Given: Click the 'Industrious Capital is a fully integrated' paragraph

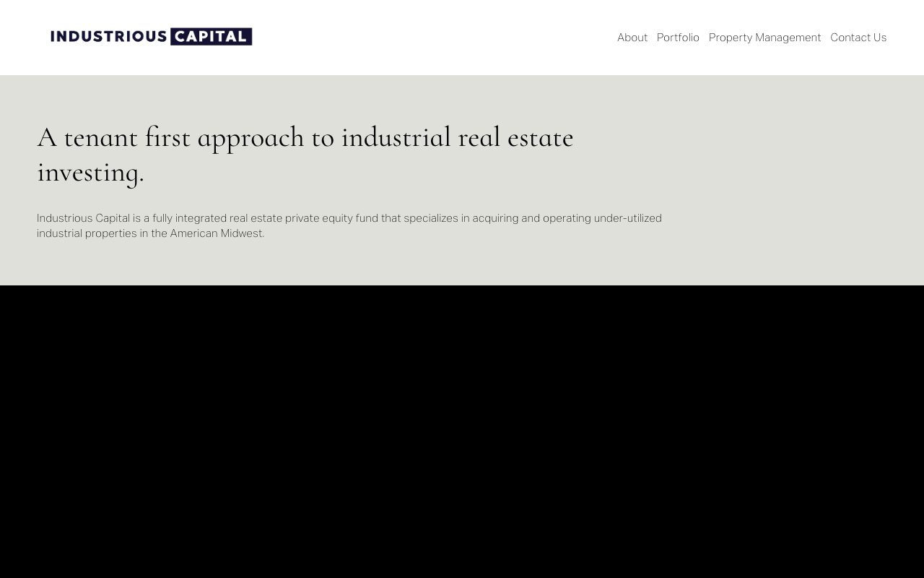Looking at the screenshot, I should point(349,225).
